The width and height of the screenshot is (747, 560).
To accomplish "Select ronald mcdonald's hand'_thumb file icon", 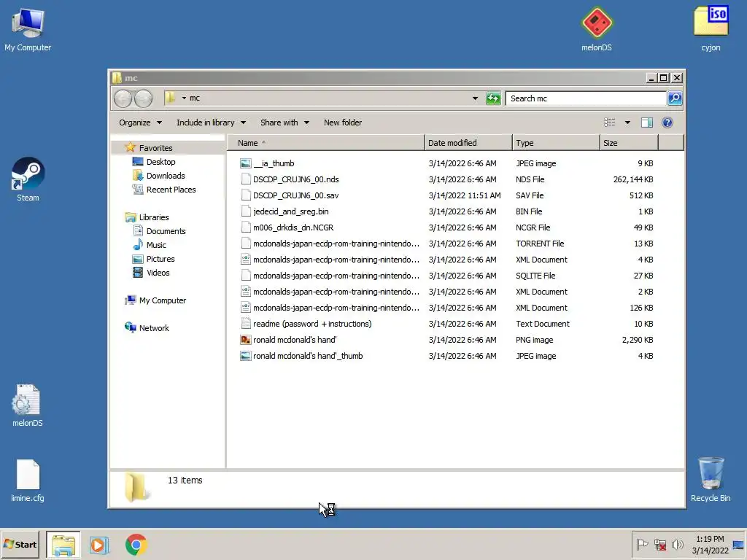I will coord(245,356).
